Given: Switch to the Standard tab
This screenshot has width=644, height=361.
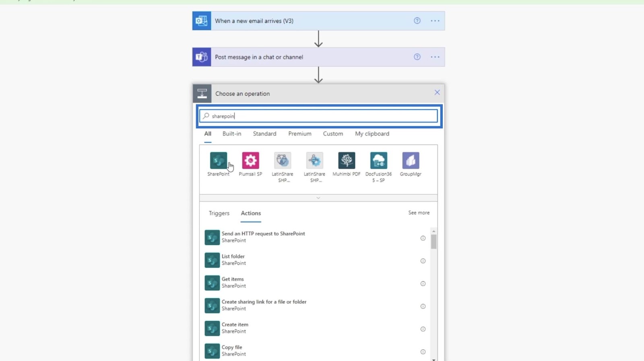Looking at the screenshot, I should (264, 134).
